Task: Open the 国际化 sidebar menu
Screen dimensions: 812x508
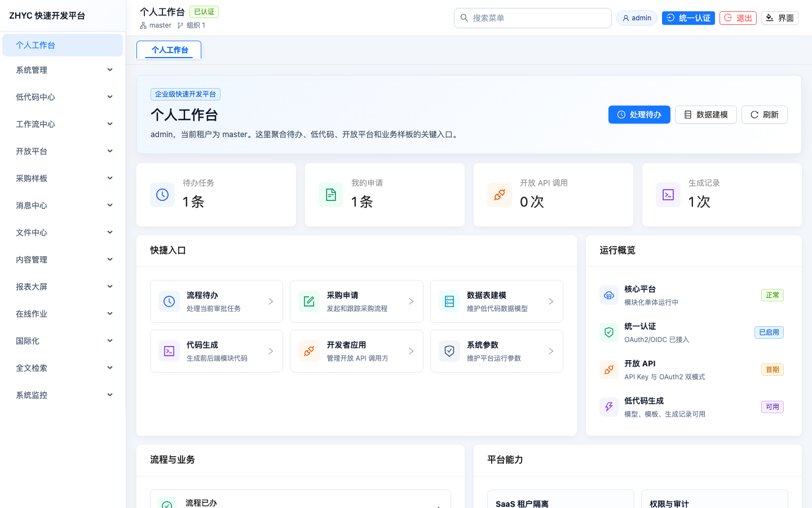Action: click(x=63, y=341)
